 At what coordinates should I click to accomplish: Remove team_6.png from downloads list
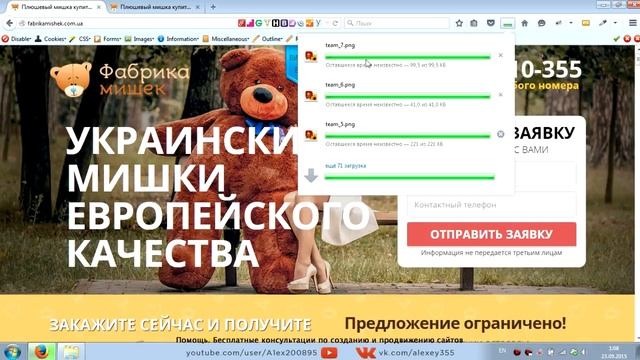click(500, 95)
